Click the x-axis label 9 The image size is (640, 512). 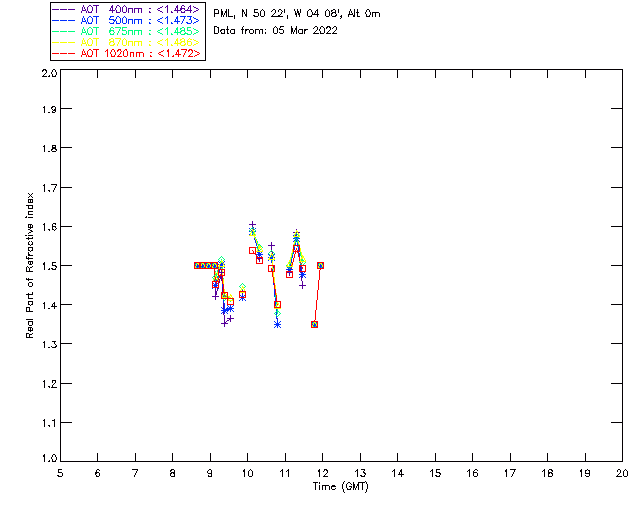click(x=210, y=473)
